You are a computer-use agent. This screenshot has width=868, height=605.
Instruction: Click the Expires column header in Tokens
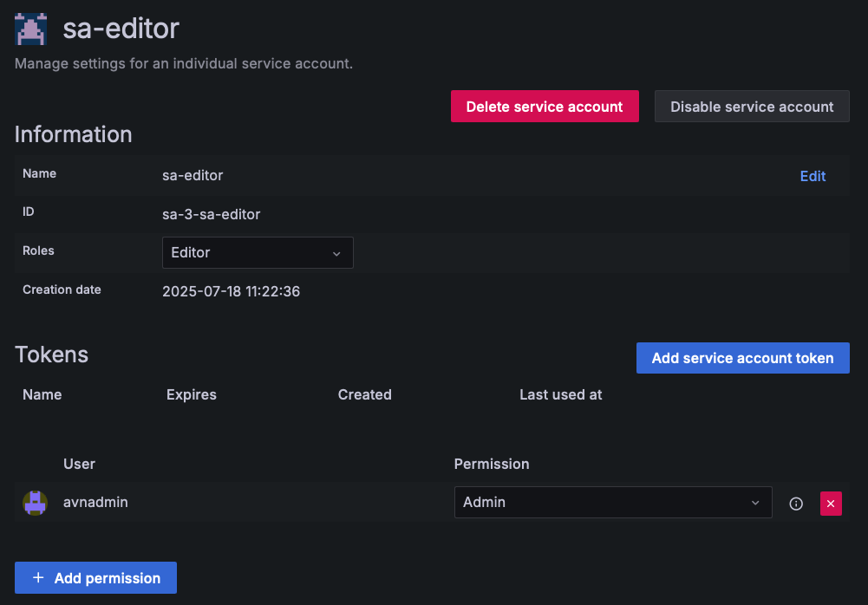coord(191,394)
